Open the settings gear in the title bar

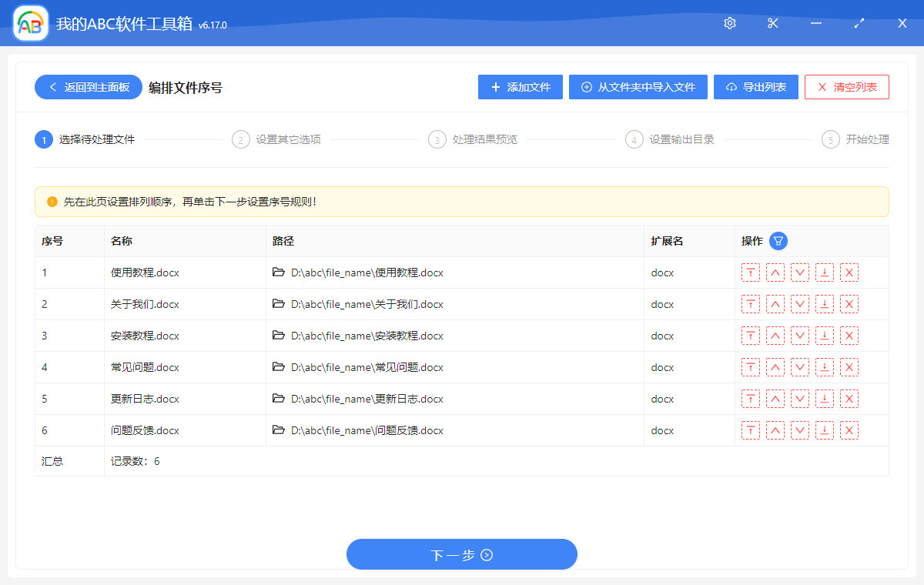point(729,23)
